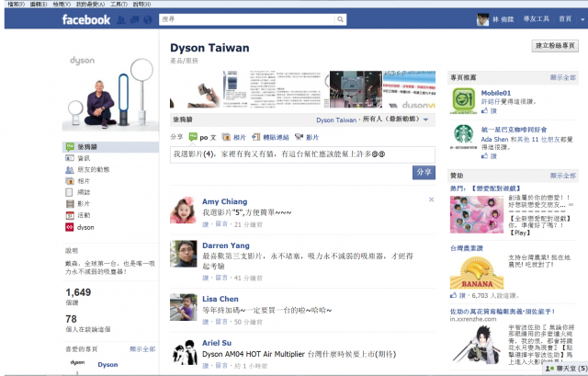
Task: Select the 'po 文' share option
Action: tap(203, 137)
